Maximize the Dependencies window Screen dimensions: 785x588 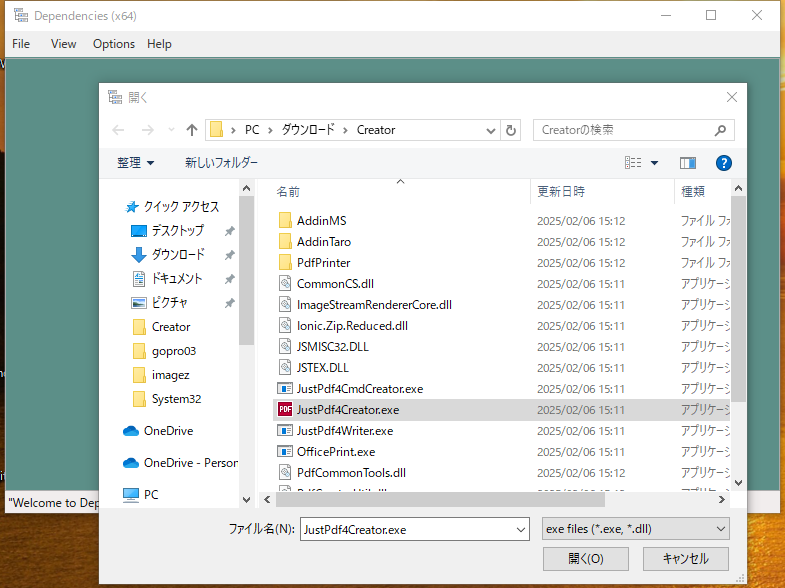click(x=711, y=16)
